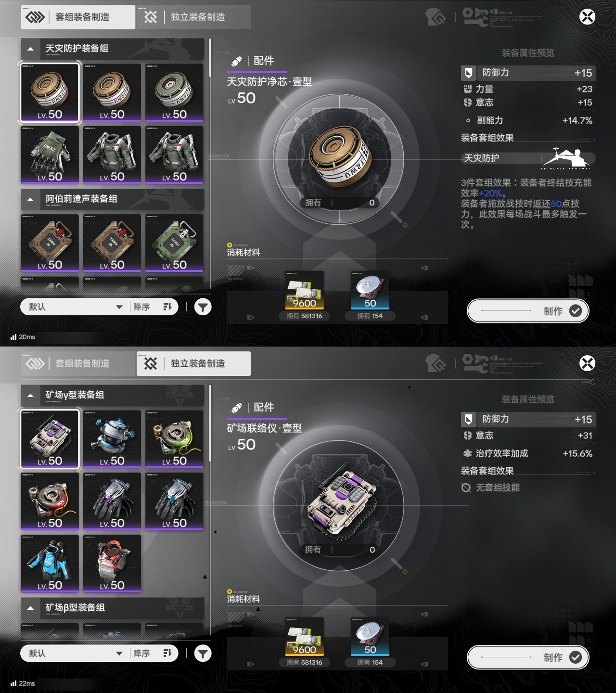This screenshot has height=693, width=616.
Task: Select the red hooded armor item
Action: [112, 564]
